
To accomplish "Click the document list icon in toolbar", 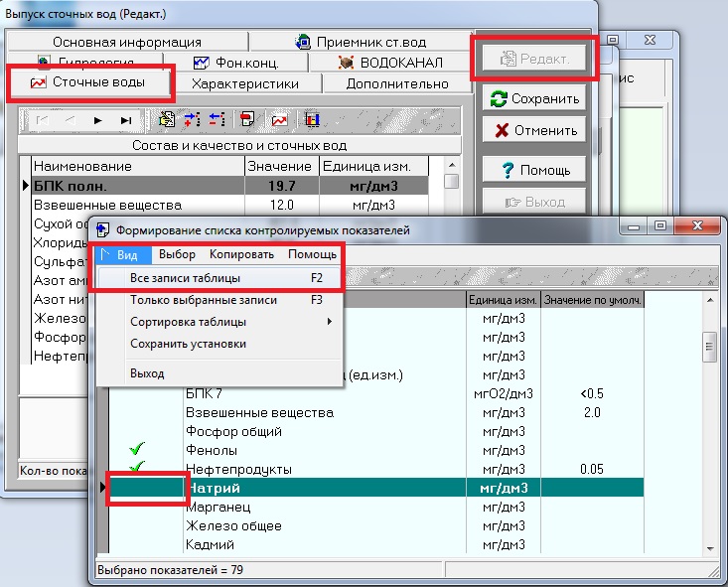I will coord(167,120).
